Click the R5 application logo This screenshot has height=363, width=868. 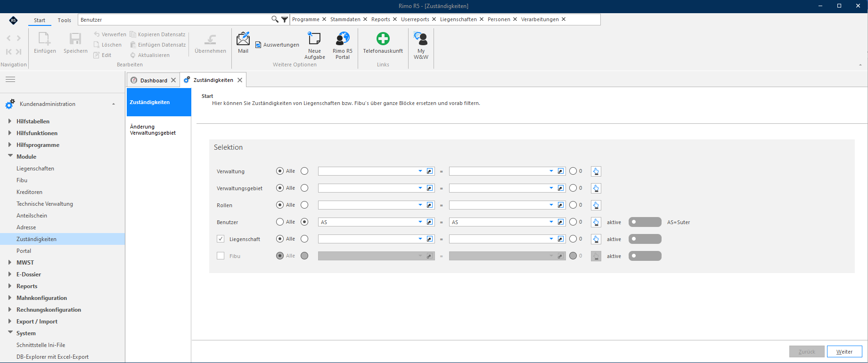[x=13, y=20]
